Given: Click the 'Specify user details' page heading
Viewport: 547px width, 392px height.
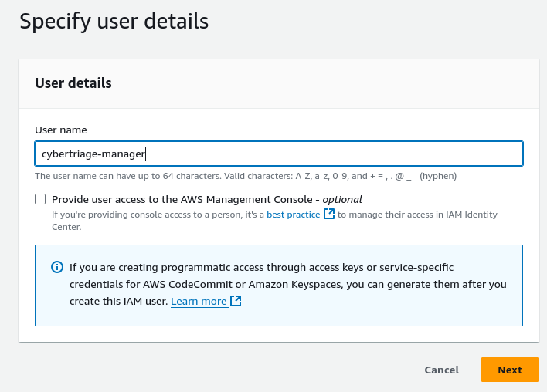Looking at the screenshot, I should pos(114,21).
